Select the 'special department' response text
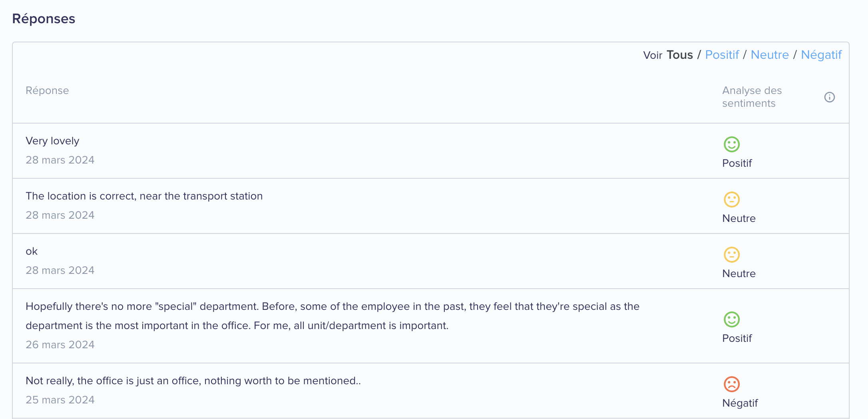868x419 pixels. tap(332, 316)
